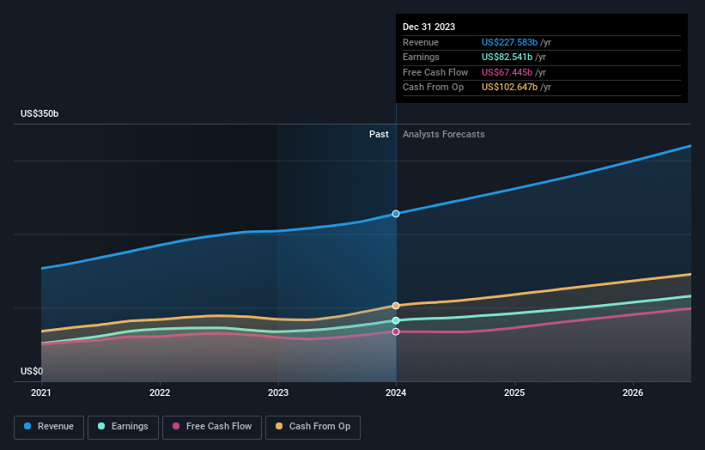Select the 2025 x-axis label
The width and height of the screenshot is (705, 450).
click(x=514, y=393)
